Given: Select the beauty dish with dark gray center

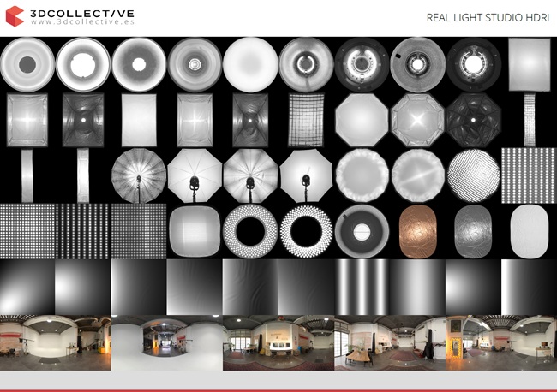Looking at the screenshot, I should [27, 64].
